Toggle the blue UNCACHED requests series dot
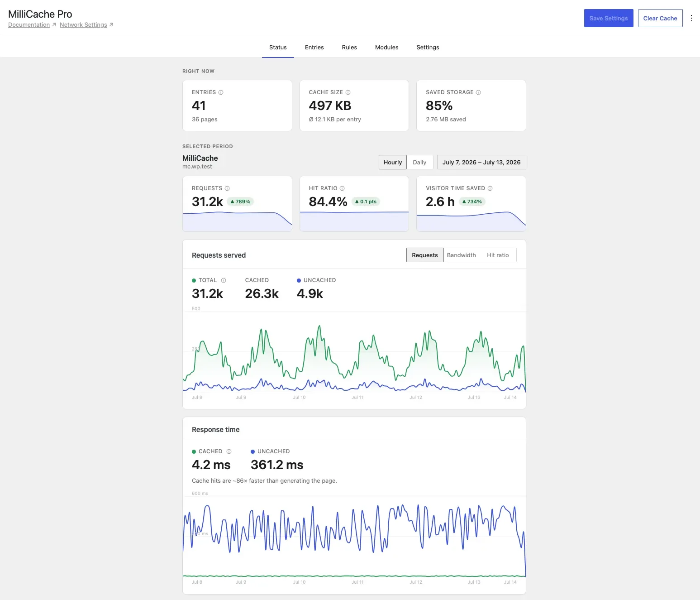 tap(299, 281)
